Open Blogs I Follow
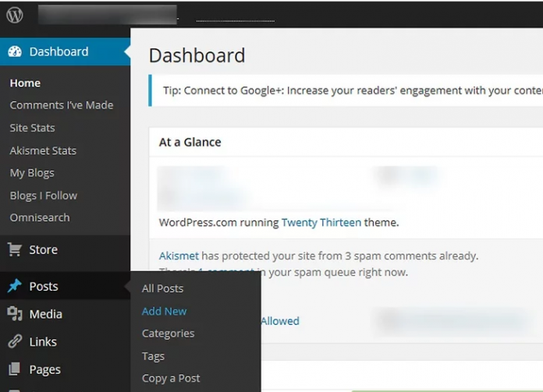This screenshot has height=392, width=543. pyautogui.click(x=43, y=196)
